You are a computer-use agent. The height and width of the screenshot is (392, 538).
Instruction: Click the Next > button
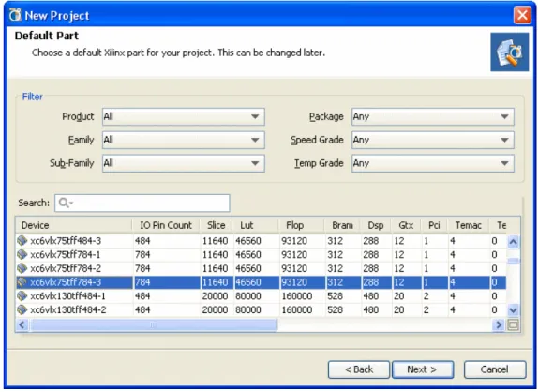coord(423,369)
